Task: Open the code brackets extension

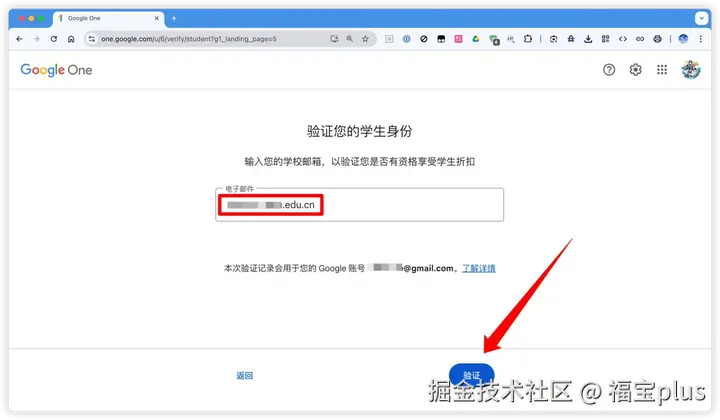Action: 623,39
